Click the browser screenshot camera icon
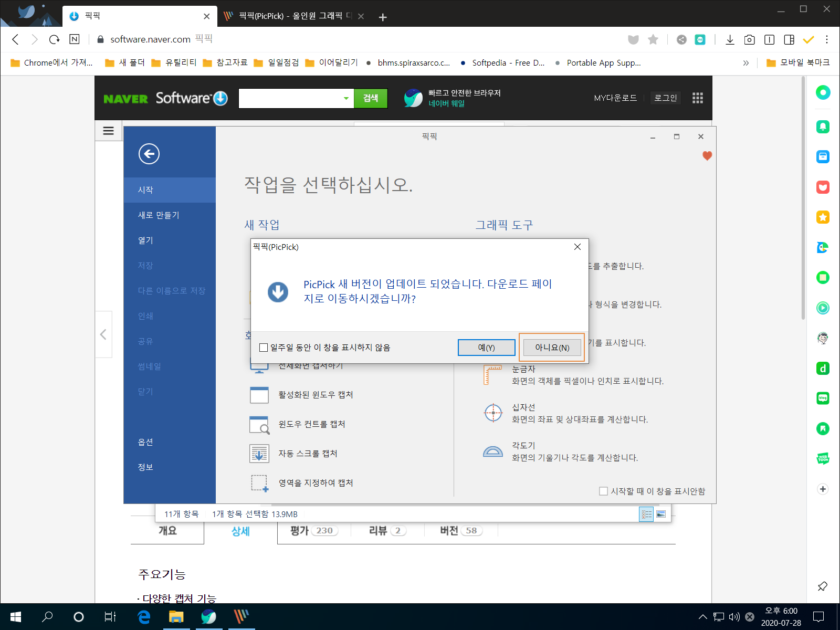840x630 pixels. click(750, 39)
